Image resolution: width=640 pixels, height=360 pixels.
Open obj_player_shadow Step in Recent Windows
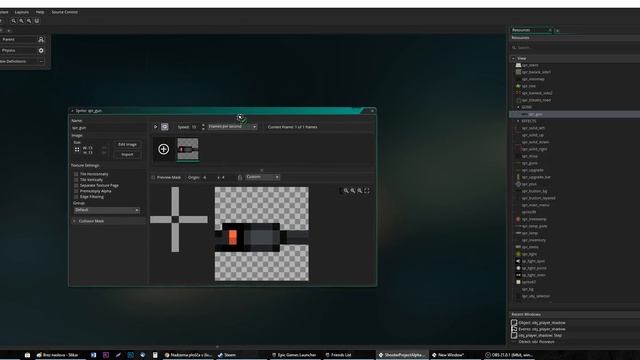(x=540, y=336)
